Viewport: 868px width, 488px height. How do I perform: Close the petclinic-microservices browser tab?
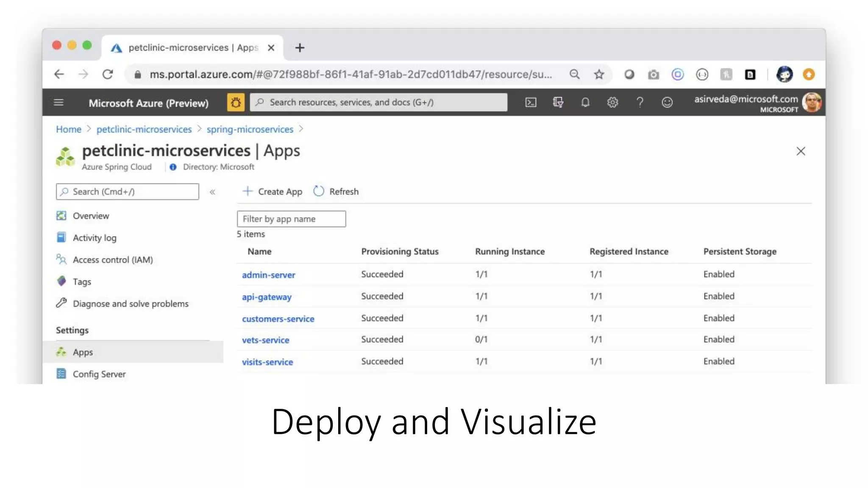[x=271, y=48]
